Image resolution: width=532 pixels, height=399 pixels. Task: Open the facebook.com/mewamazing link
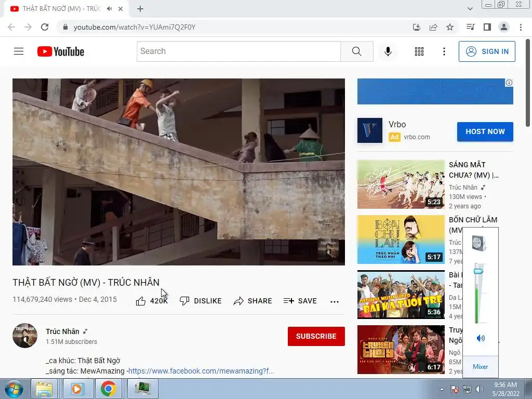201,371
